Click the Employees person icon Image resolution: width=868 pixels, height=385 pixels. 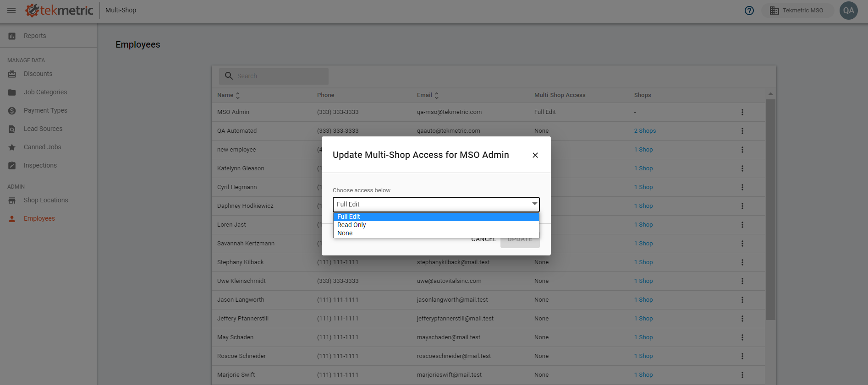point(12,218)
